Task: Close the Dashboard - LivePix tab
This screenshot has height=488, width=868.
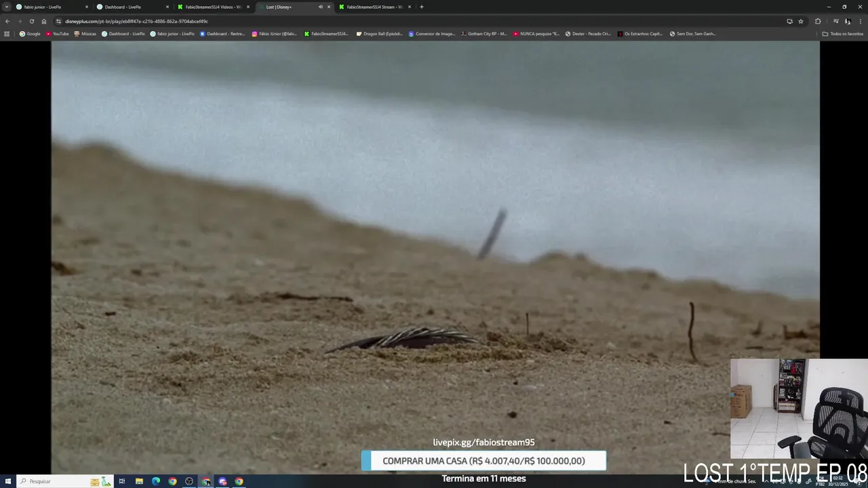Action: coord(167,7)
